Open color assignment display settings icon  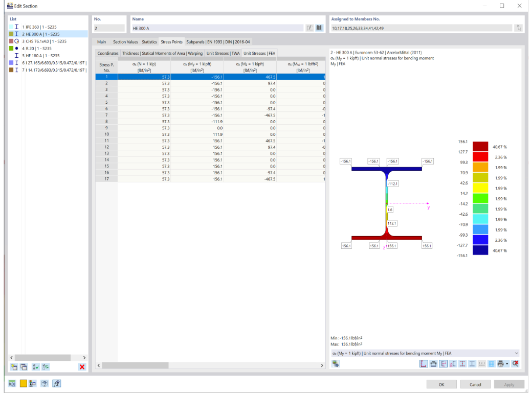click(33, 383)
